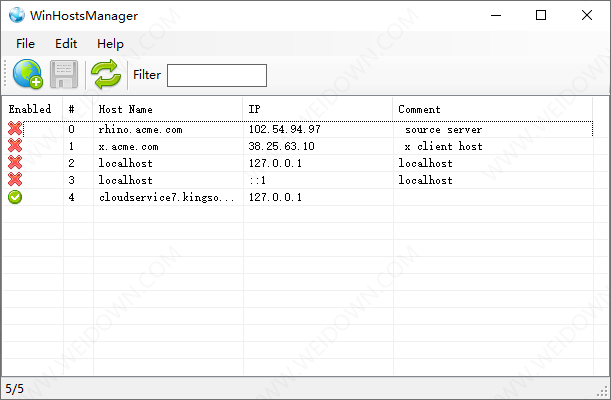Open the Edit menu
Image resolution: width=611 pixels, height=400 pixels.
pyautogui.click(x=66, y=44)
